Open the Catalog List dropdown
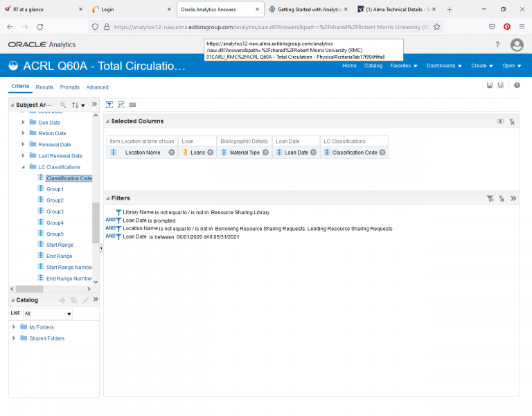This screenshot has width=532, height=416. click(x=48, y=313)
